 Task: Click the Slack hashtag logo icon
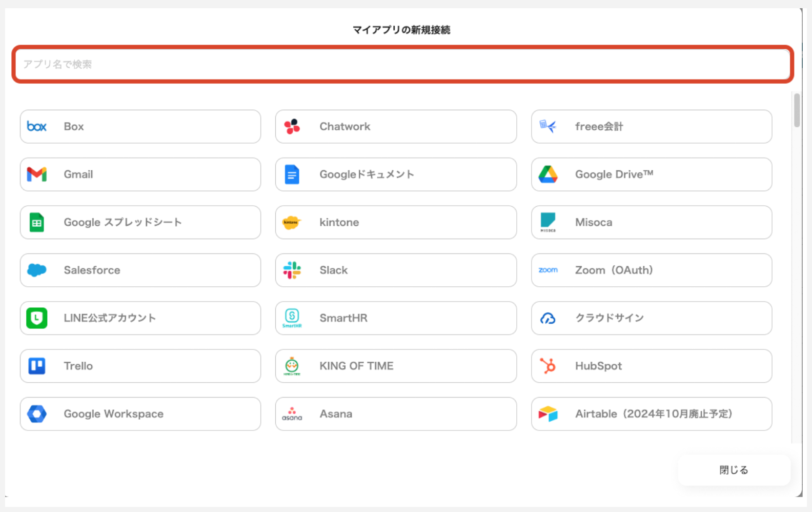(x=292, y=270)
